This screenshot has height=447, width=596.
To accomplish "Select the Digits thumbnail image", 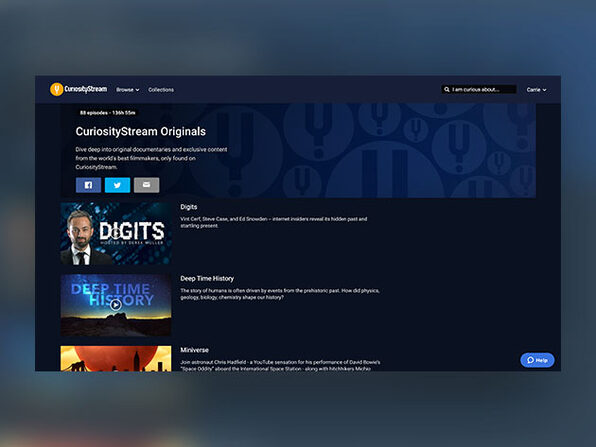I will [x=116, y=234].
